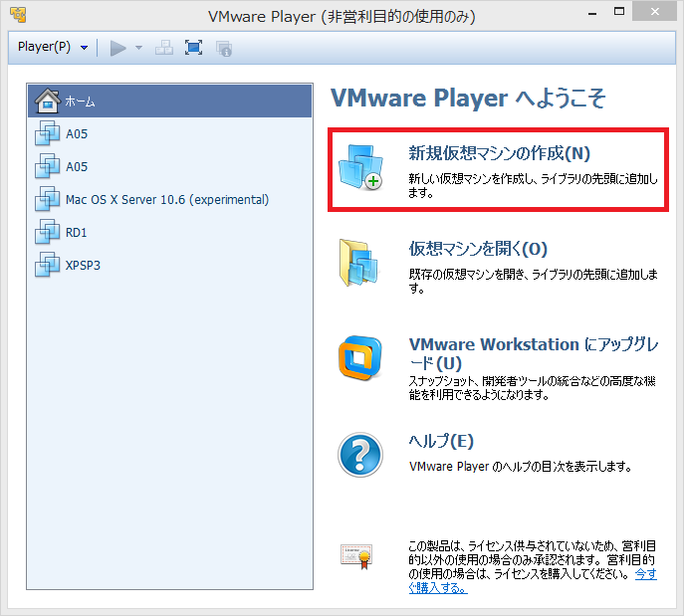
Task: Click the VMware Workstation orange-blue logo icon
Action: [360, 357]
